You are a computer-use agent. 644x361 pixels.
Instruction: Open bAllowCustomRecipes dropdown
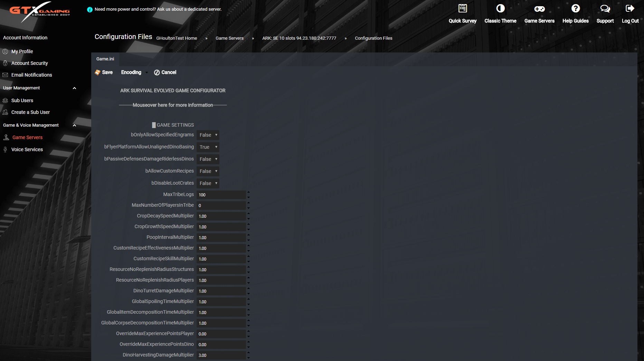(208, 171)
